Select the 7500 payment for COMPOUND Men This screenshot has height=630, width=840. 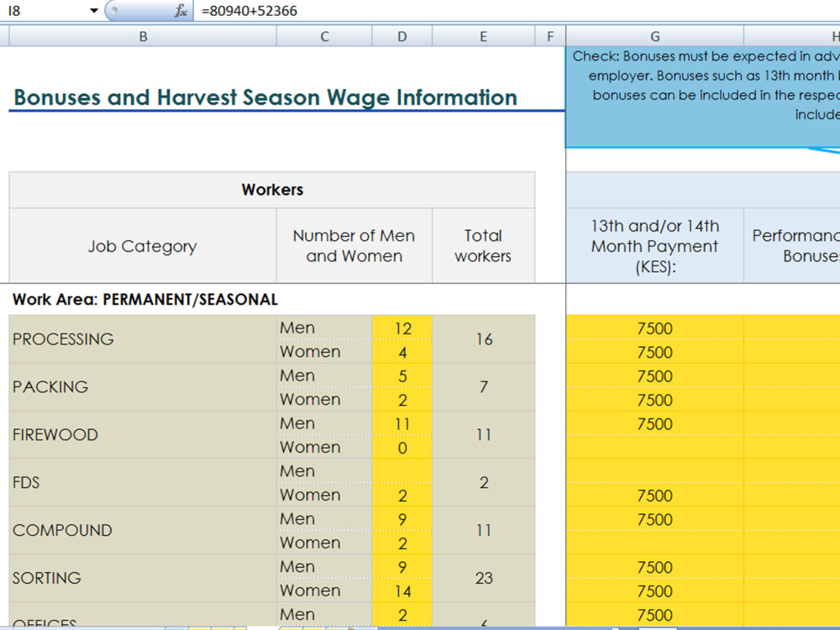click(x=654, y=518)
